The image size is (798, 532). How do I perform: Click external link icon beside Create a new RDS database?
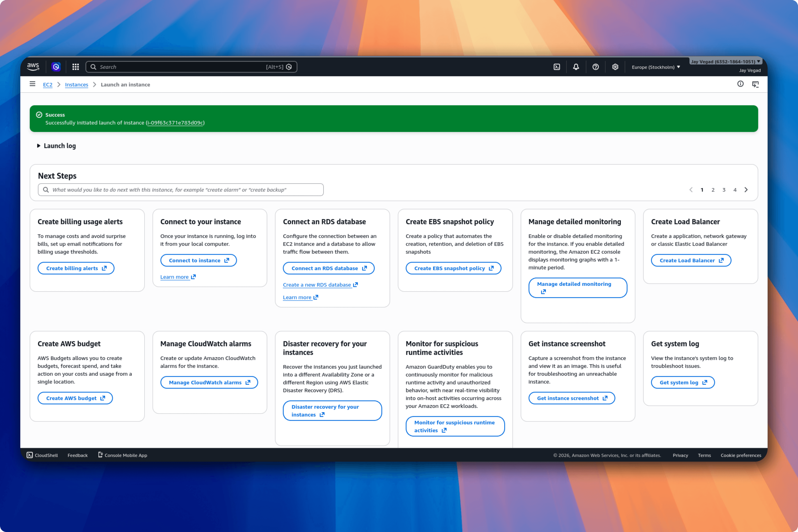coord(356,285)
